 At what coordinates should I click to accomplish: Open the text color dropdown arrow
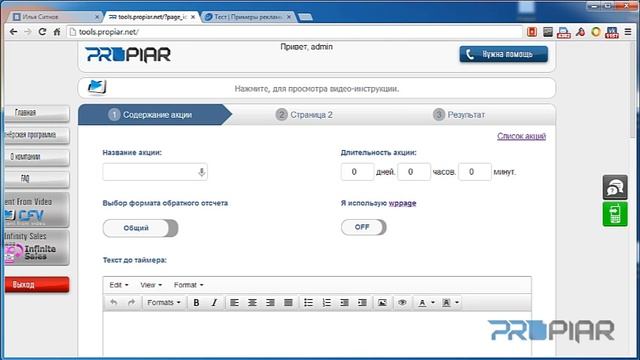tap(433, 302)
